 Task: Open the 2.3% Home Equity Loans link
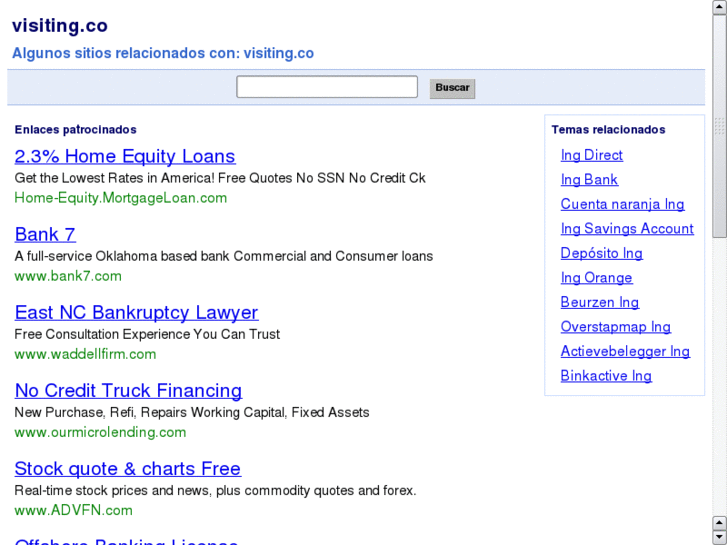click(125, 156)
